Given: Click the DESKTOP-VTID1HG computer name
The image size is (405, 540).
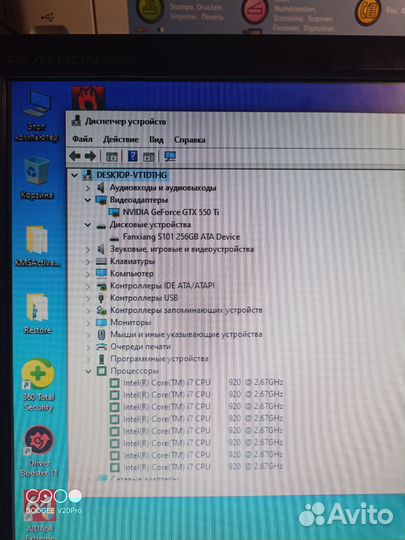Looking at the screenshot, I should 132,175.
